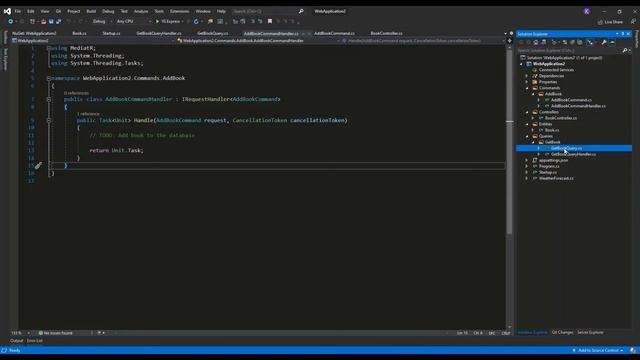This screenshot has height=360, width=640.
Task: Click the bookmark toggle toolbar icon
Action: (x=270, y=21)
